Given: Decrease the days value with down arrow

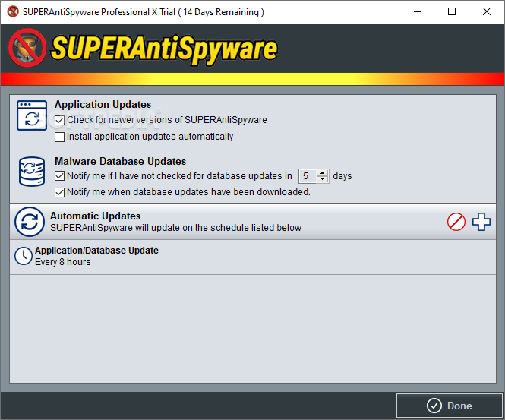Looking at the screenshot, I should click(323, 179).
